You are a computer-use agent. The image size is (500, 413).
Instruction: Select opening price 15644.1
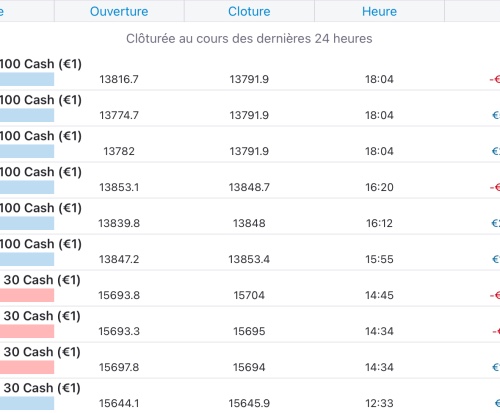119,403
